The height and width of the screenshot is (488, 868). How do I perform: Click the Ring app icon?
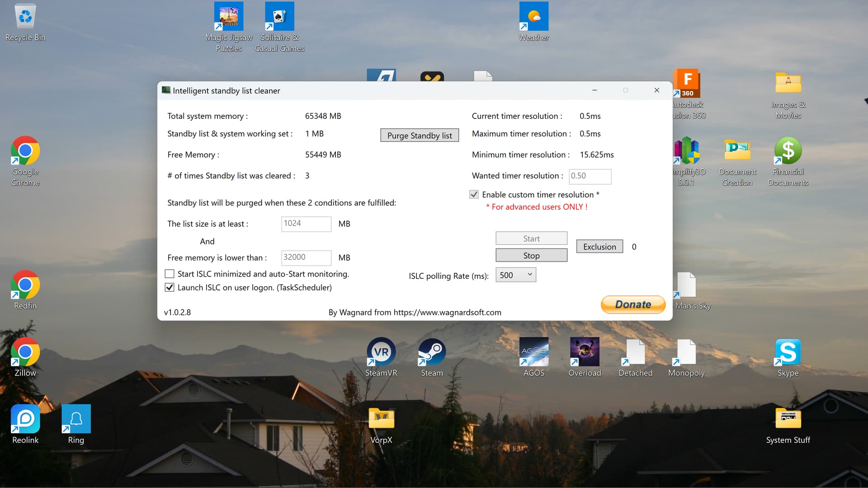(76, 419)
